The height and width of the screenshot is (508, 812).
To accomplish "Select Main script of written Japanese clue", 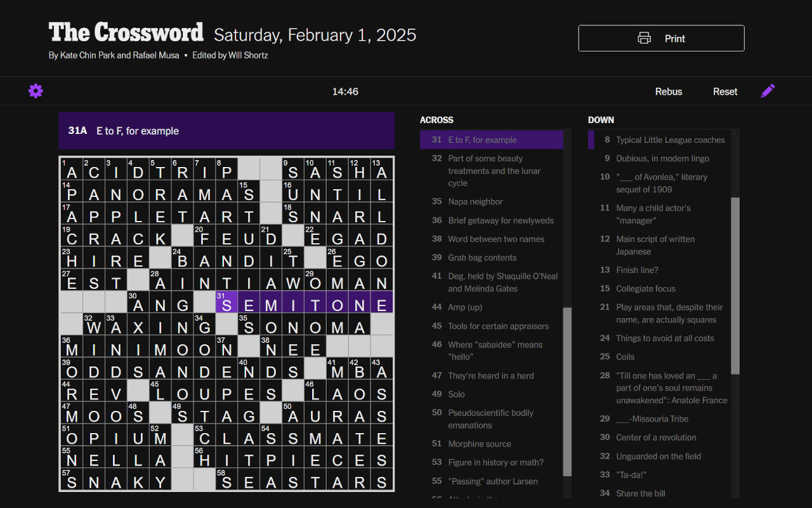I will [660, 246].
